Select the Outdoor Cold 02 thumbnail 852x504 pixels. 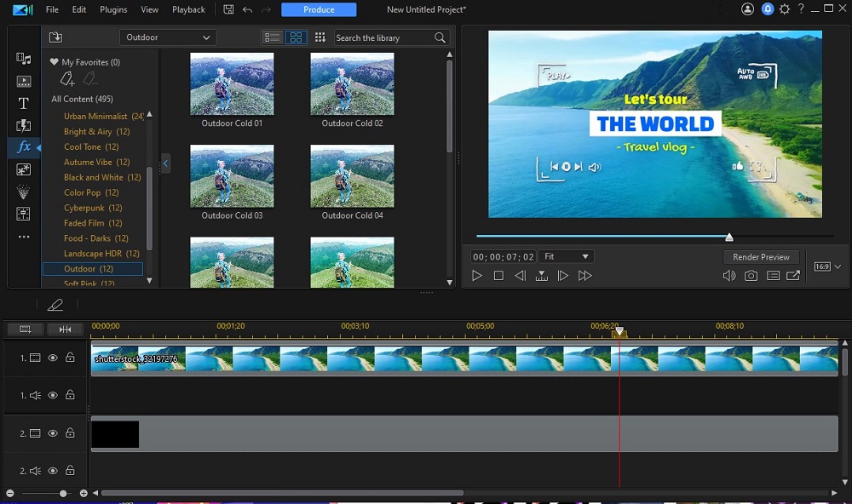pyautogui.click(x=352, y=83)
